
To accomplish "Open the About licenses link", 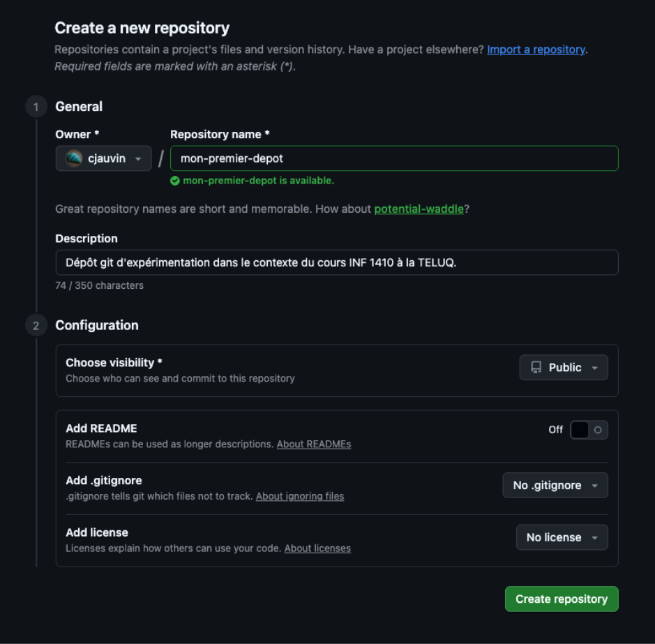I will coord(317,548).
